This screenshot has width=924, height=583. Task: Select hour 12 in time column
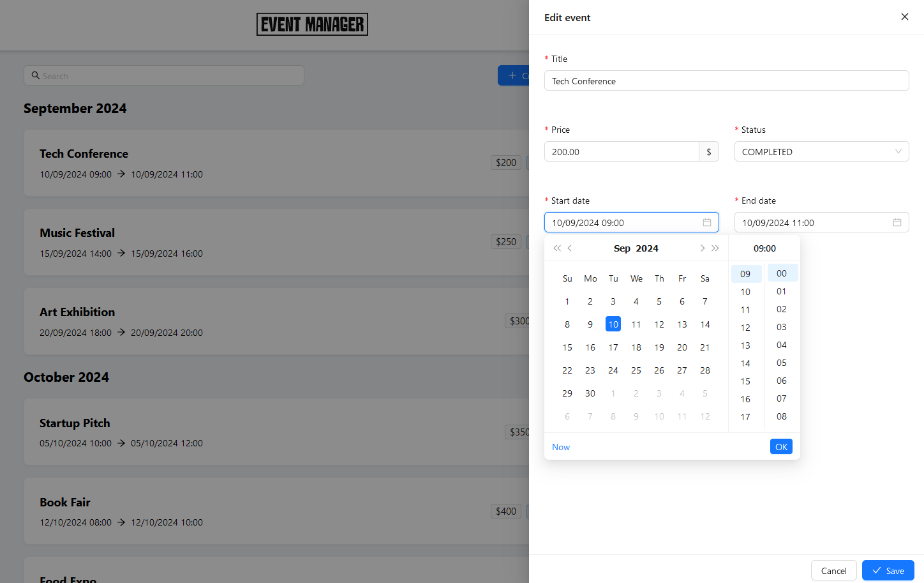point(746,327)
